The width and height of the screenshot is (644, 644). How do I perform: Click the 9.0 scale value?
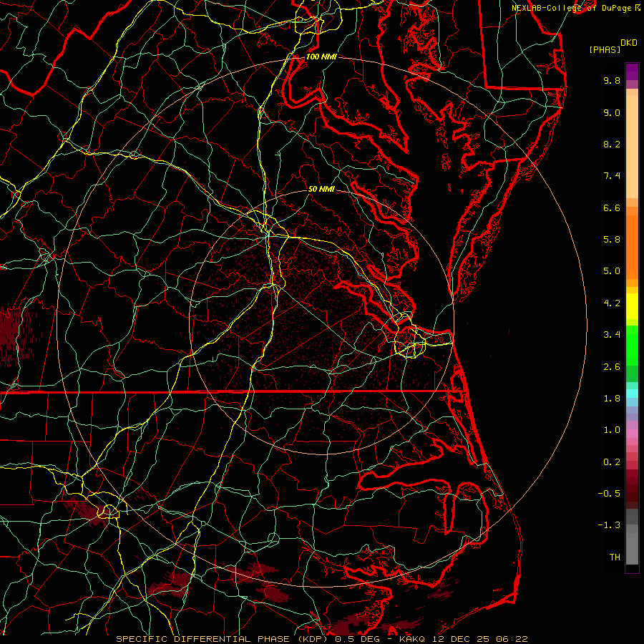click(612, 112)
